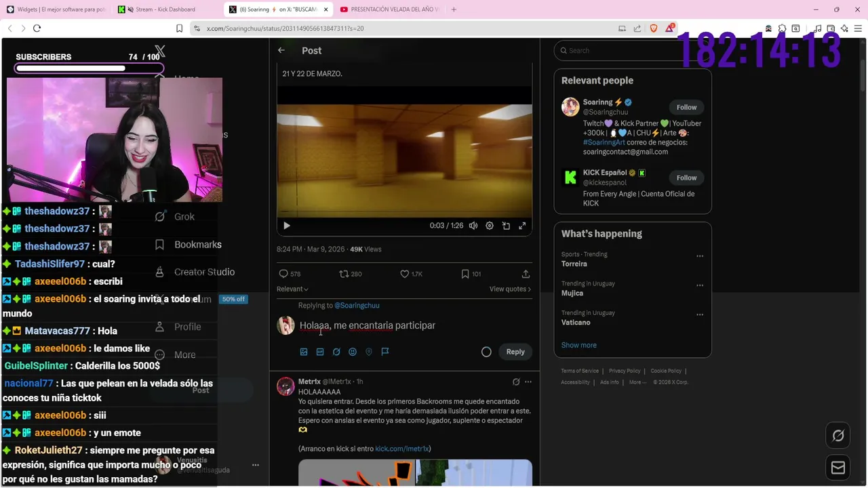Viewport: 868px width, 488px height.
Task: Pop the video into picture-in-picture
Action: pyautogui.click(x=506, y=226)
